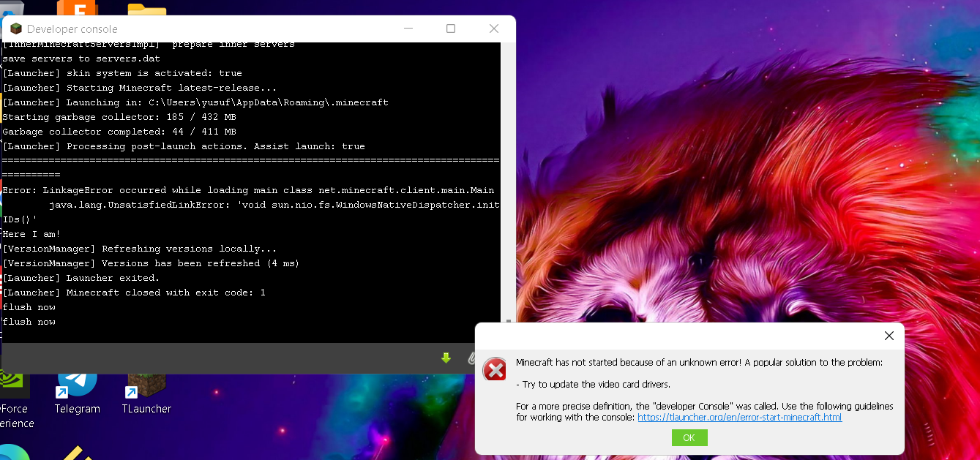Close the Developer console window
Image resolution: width=980 pixels, height=460 pixels.
[x=494, y=29]
